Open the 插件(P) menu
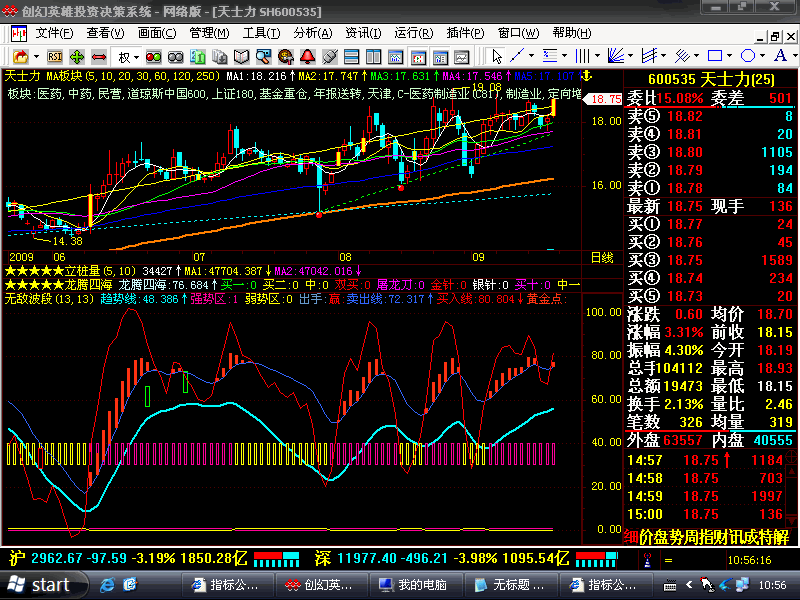Image resolution: width=800 pixels, height=600 pixels. point(465,33)
